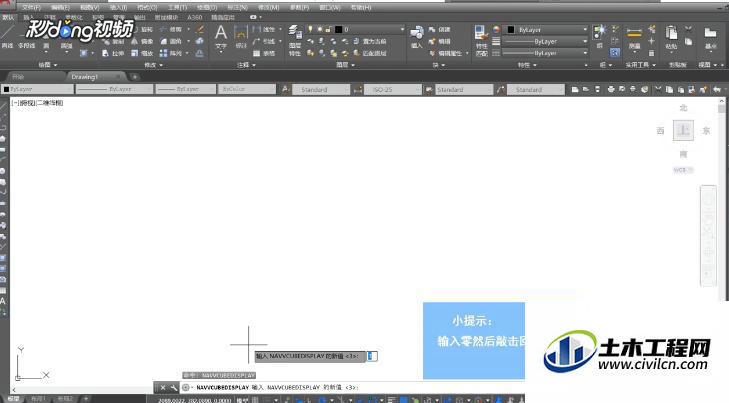Click the layer color black swatch
Viewport: 729px width, 403px height.
point(338,29)
